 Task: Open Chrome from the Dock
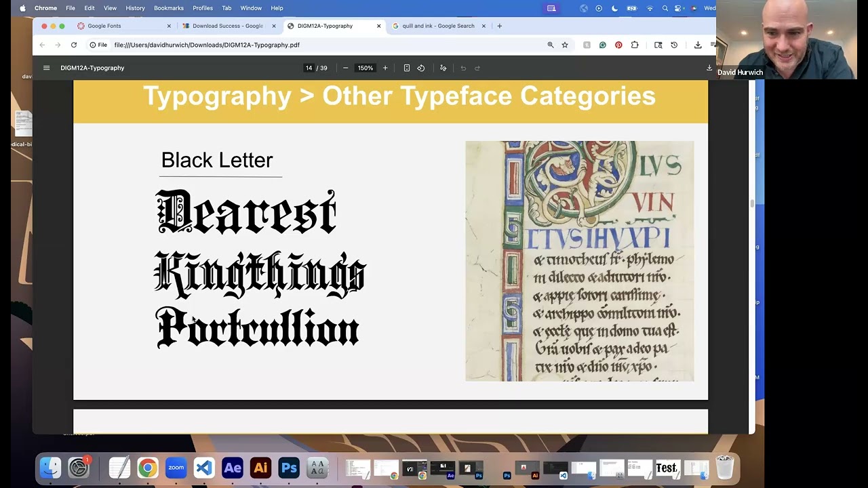(x=147, y=468)
